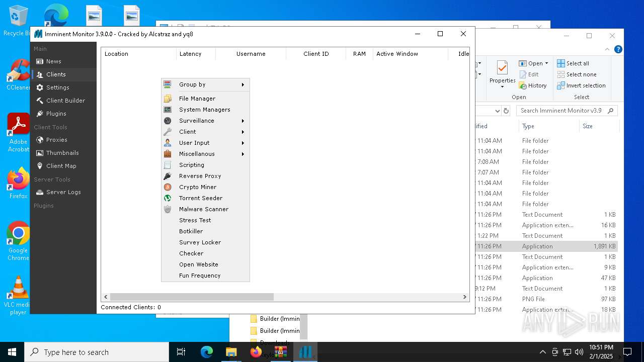Click the Client Builder hammer icon

pyautogui.click(x=40, y=101)
